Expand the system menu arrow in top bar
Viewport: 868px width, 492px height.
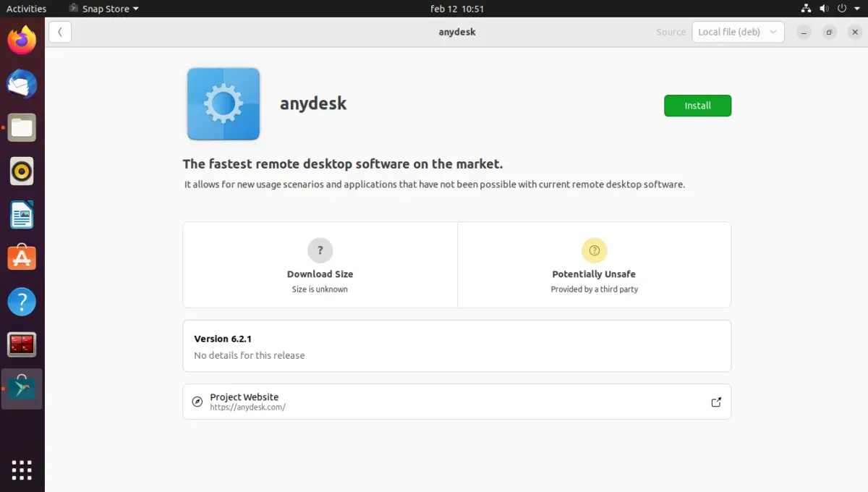[856, 9]
